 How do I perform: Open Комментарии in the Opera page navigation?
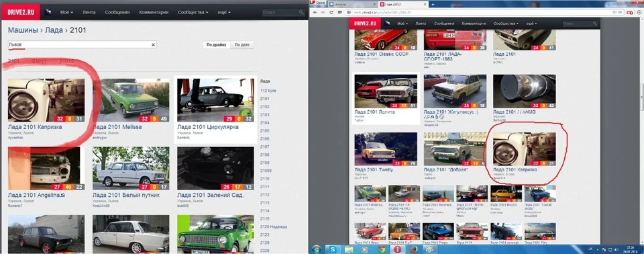click(473, 24)
